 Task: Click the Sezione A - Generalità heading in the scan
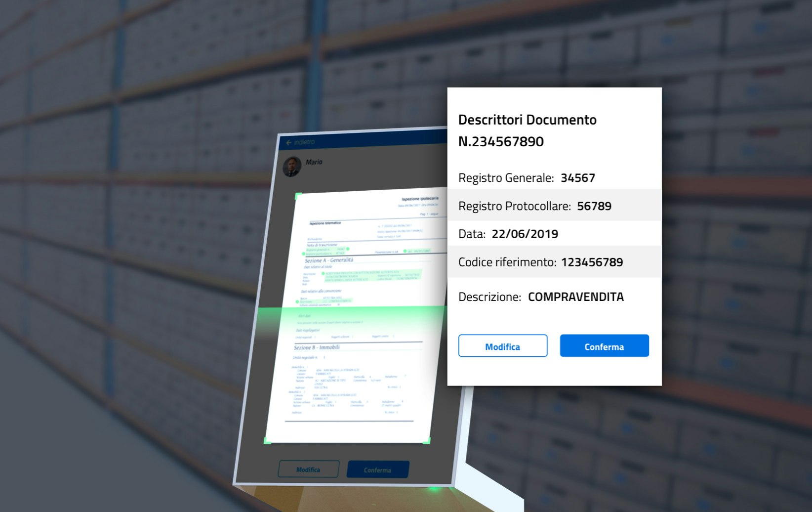tap(329, 260)
